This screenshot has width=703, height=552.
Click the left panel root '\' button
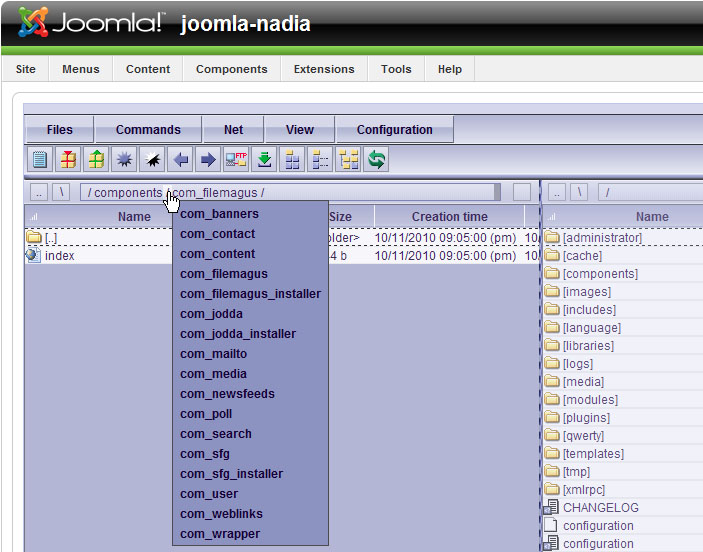tap(61, 192)
